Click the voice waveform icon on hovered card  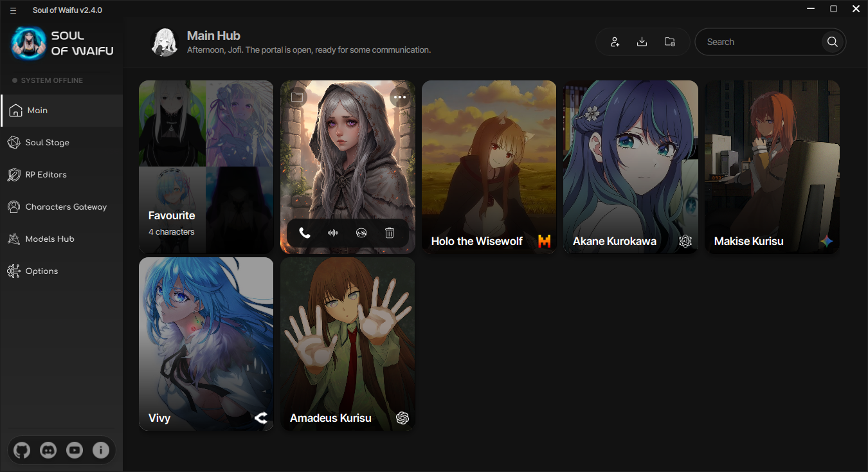pos(333,233)
